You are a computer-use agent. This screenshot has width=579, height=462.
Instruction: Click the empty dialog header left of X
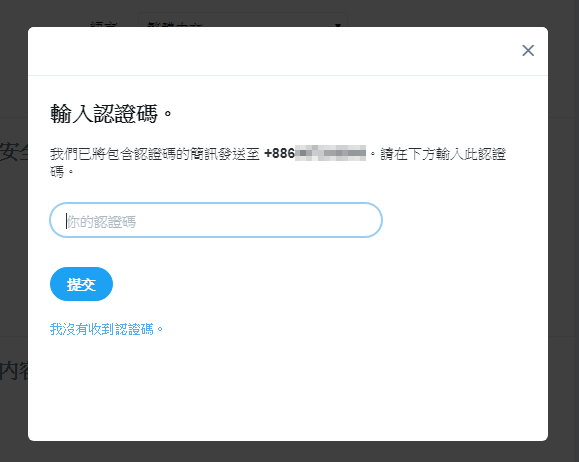coord(273,51)
